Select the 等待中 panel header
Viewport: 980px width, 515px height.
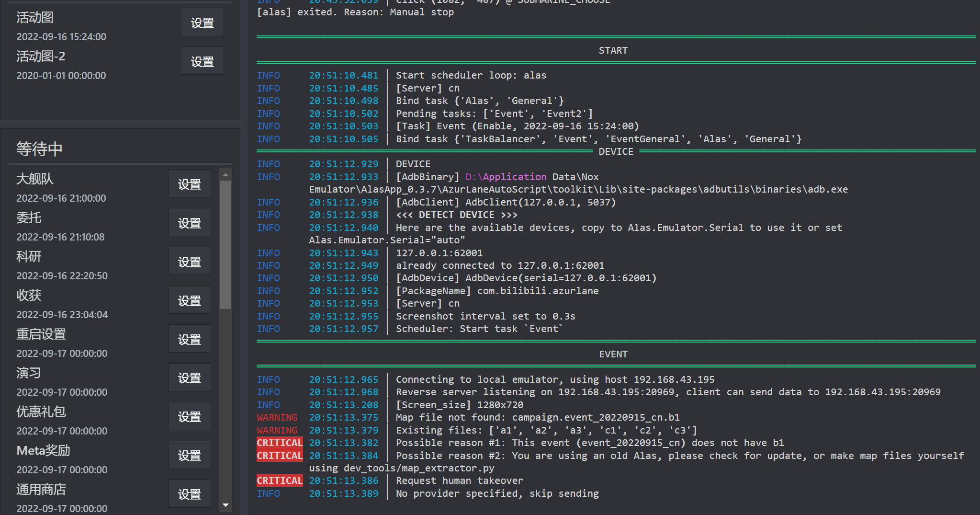point(39,149)
